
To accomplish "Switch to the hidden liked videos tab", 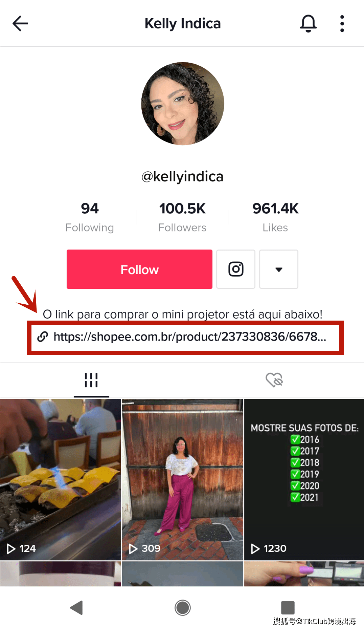I will 274,380.
